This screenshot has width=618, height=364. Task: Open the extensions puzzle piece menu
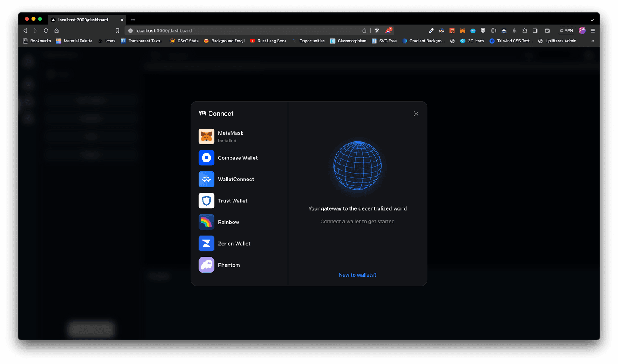coord(524,30)
